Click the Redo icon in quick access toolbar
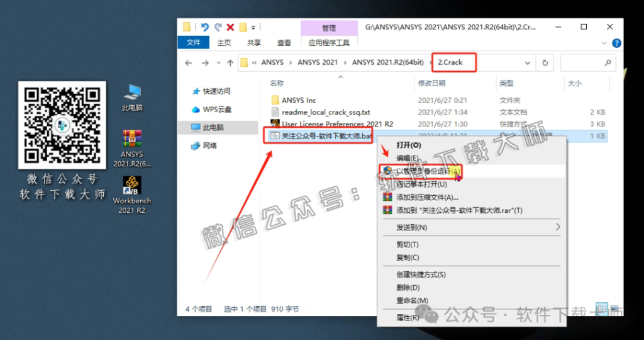 coord(218,28)
